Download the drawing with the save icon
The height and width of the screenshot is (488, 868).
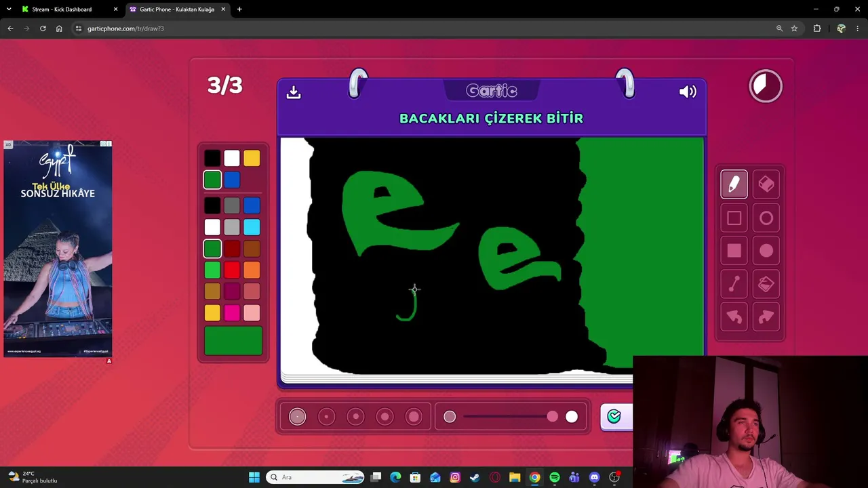click(x=294, y=92)
